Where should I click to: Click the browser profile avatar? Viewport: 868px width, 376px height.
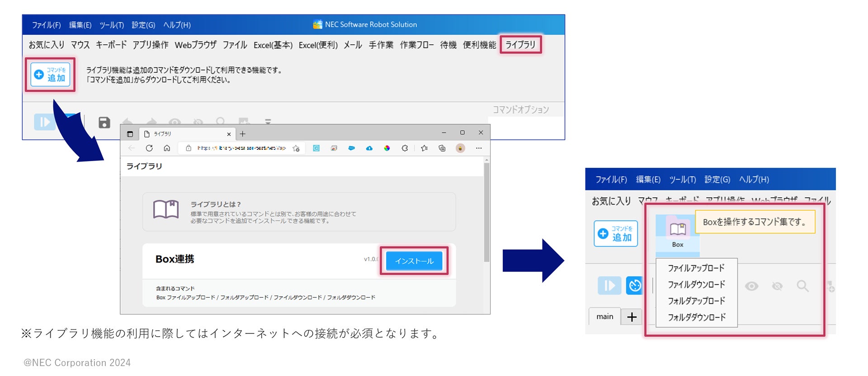[x=460, y=148]
